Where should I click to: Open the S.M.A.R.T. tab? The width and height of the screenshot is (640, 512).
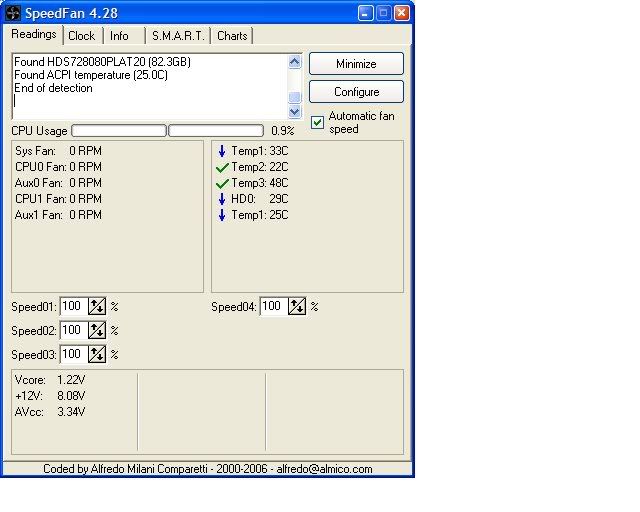click(x=178, y=36)
